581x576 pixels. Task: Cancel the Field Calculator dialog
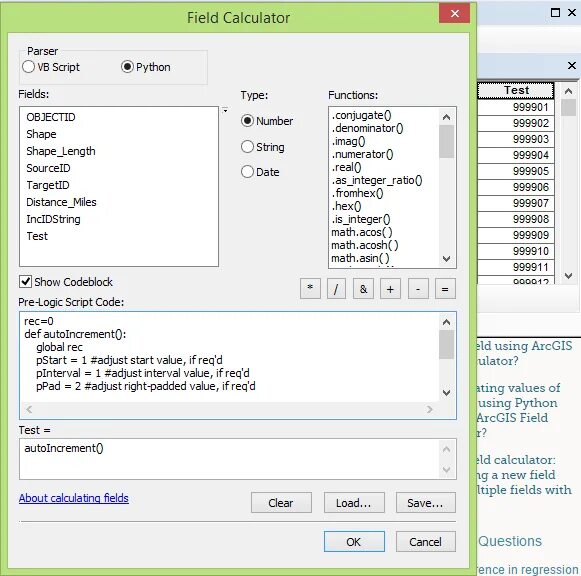425,542
